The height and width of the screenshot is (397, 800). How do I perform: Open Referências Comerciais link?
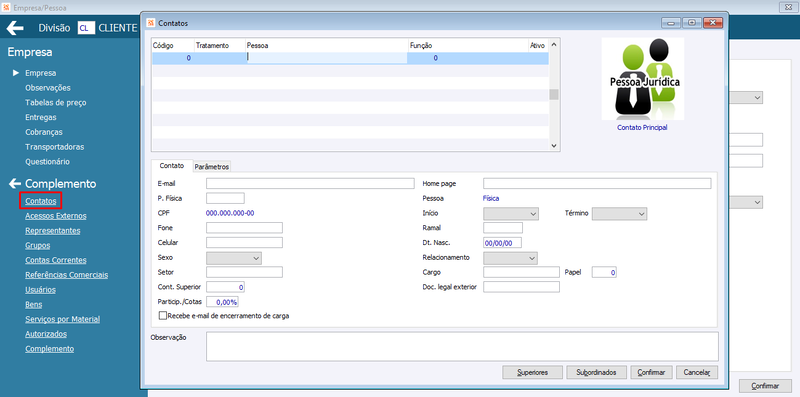pos(66,275)
